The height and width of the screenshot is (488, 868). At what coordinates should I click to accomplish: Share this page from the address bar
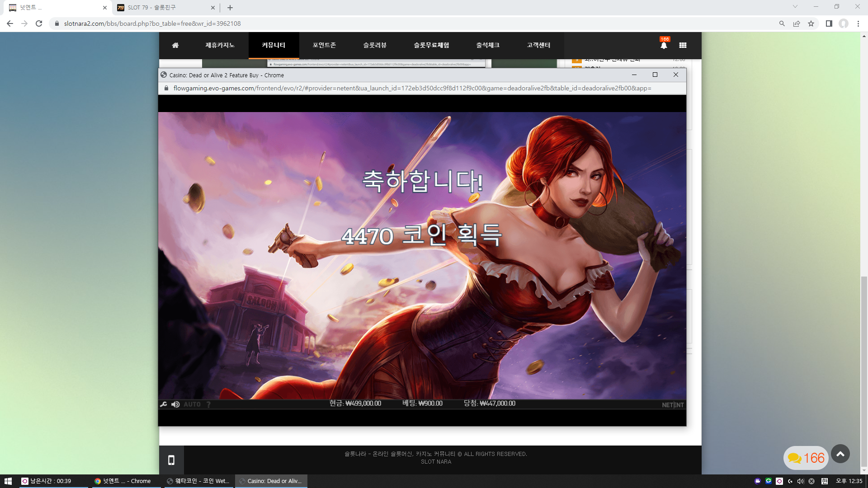tap(797, 23)
